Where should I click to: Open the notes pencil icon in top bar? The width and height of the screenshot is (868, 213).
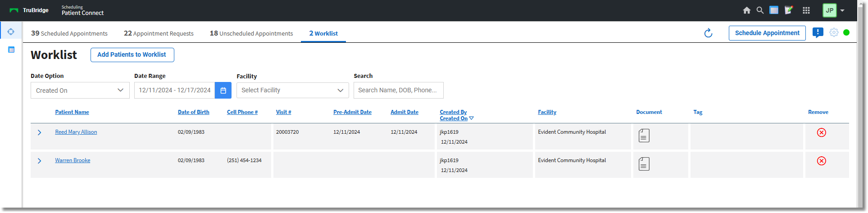pyautogui.click(x=788, y=10)
